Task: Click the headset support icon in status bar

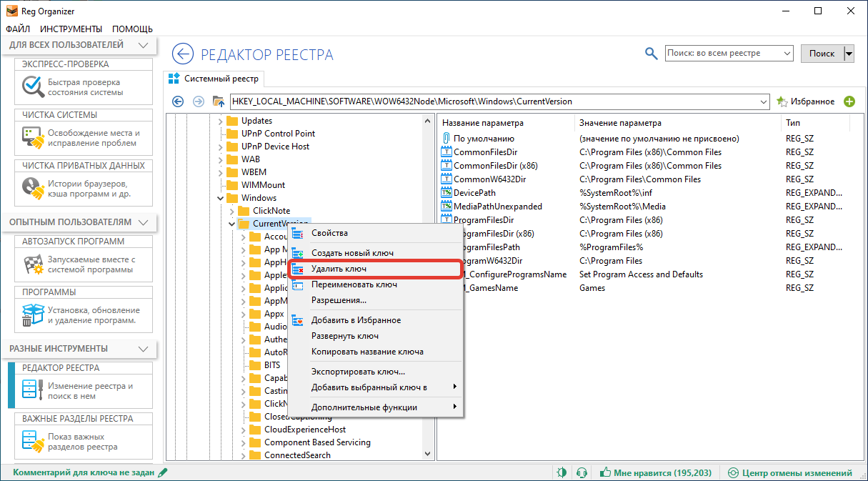Action: [582, 472]
